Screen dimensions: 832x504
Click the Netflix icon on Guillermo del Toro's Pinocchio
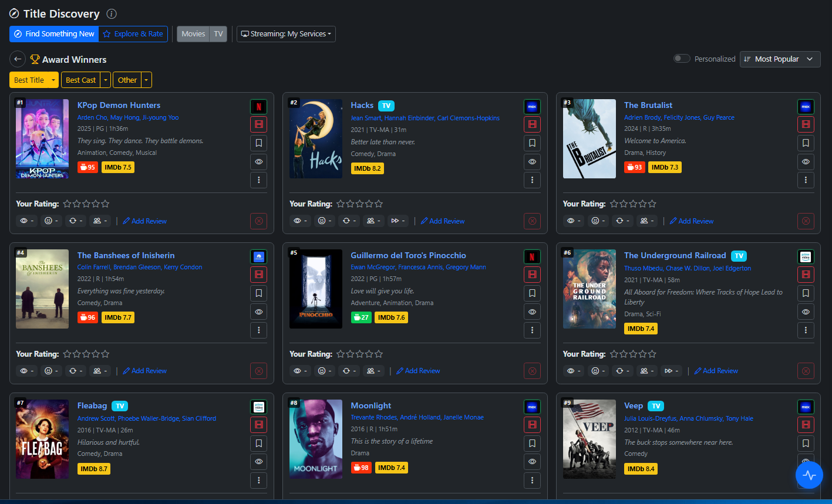[532, 257]
